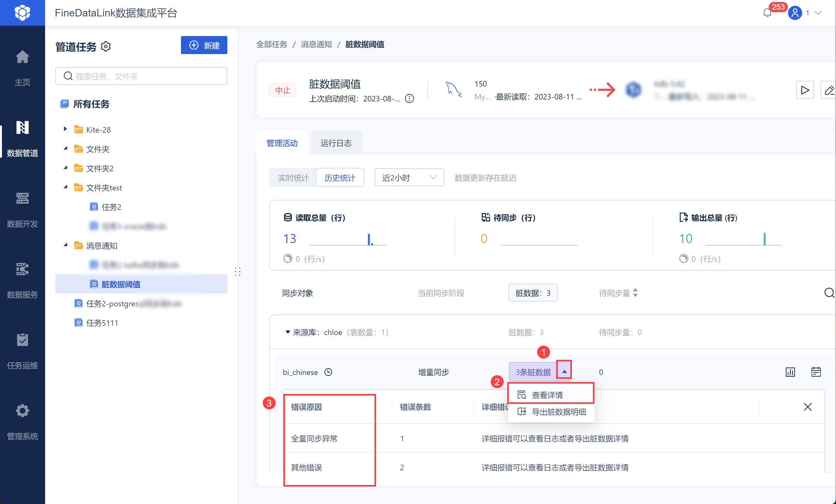
Task: Collapse the 来源库: chloe group
Action: click(288, 332)
